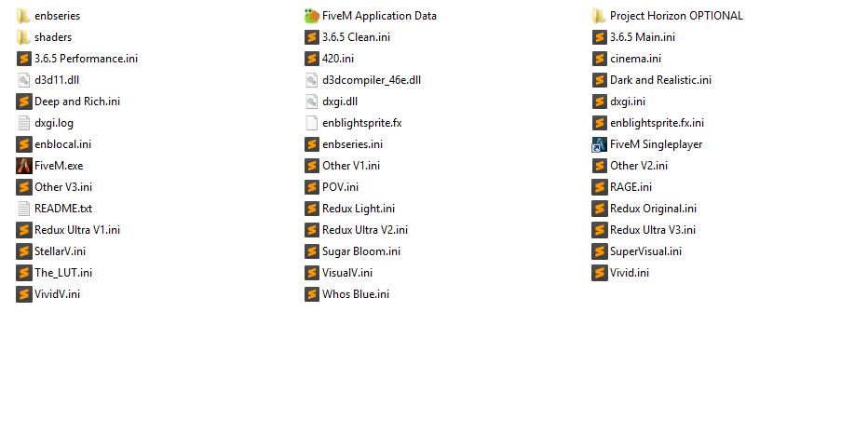868x447 pixels.
Task: Select the Project Horizon OPTIONAL folder icon
Action: [x=599, y=16]
